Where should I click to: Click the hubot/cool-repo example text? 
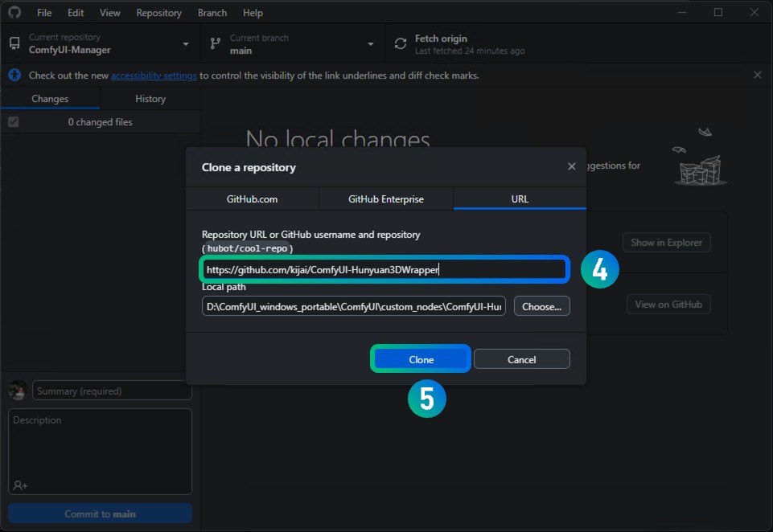pos(247,249)
